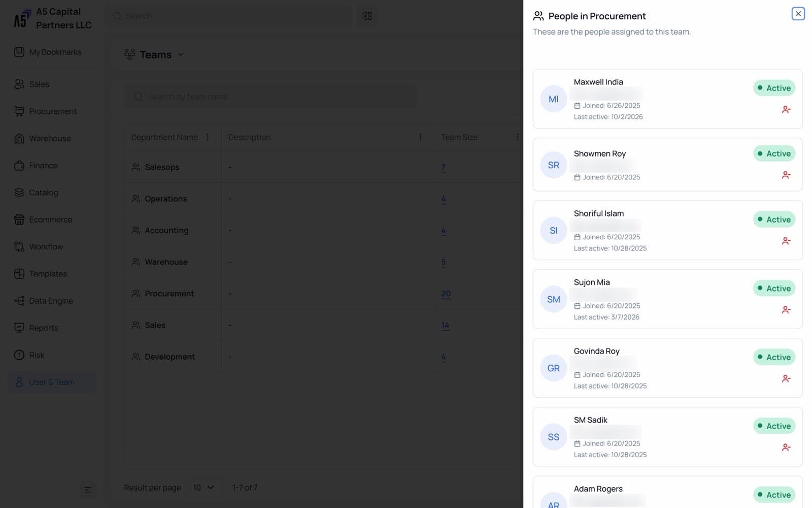Open Sales module in sidebar
This screenshot has width=812, height=508.
[51, 84]
